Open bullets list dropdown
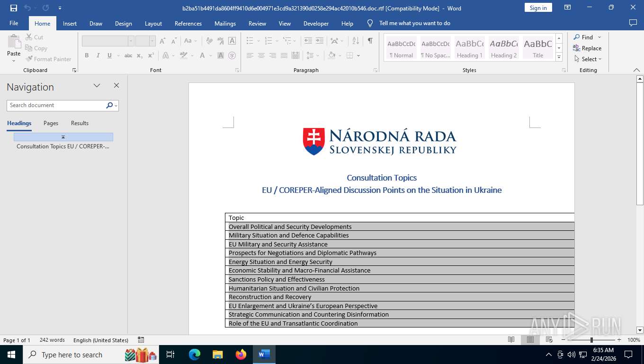Image resolution: width=644 pixels, height=364 pixels. tap(258, 41)
